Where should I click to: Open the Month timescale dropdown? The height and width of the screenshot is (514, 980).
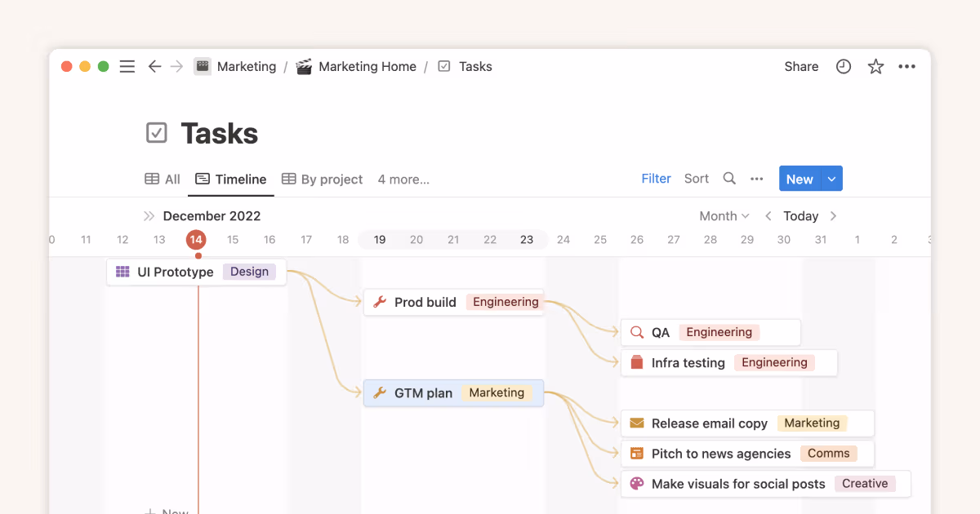pos(724,215)
